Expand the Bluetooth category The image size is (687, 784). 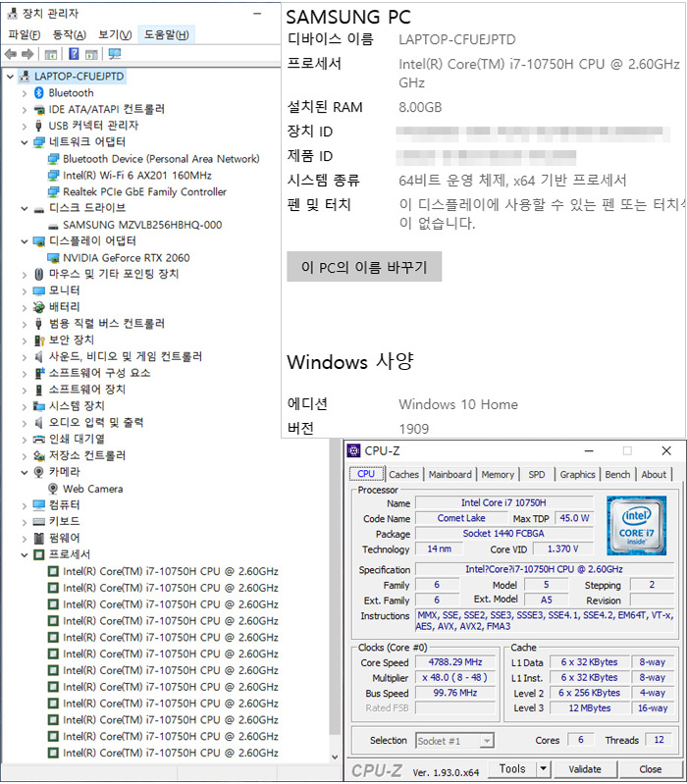(24, 93)
